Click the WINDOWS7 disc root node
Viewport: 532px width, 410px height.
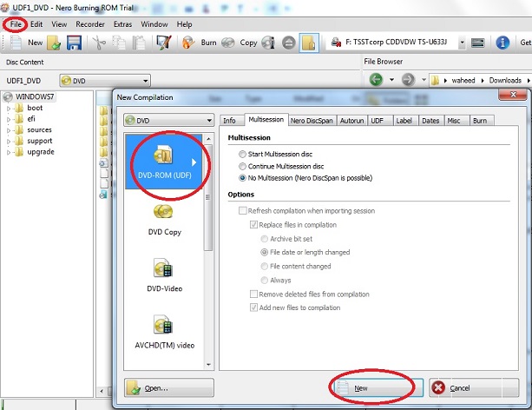click(30, 96)
